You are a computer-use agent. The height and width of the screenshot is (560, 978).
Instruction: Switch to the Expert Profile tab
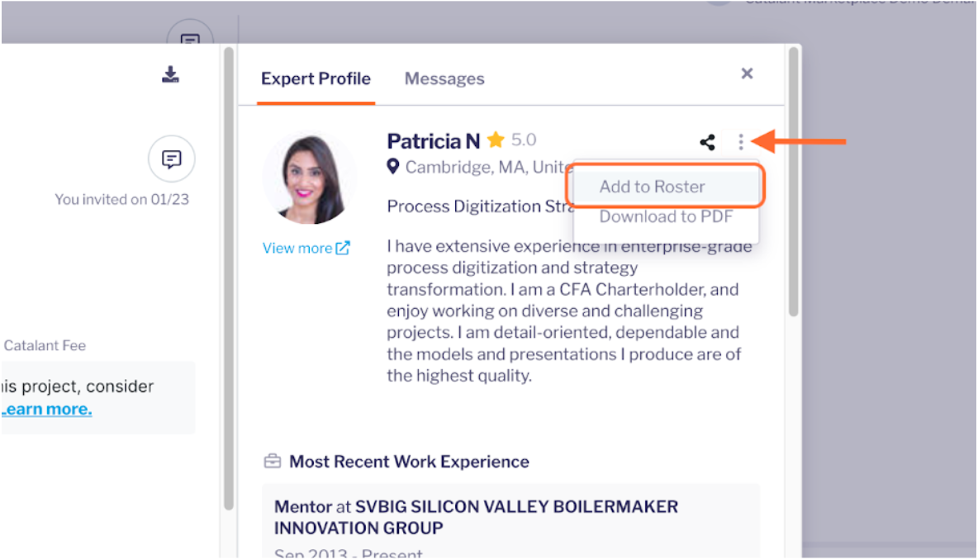[316, 78]
